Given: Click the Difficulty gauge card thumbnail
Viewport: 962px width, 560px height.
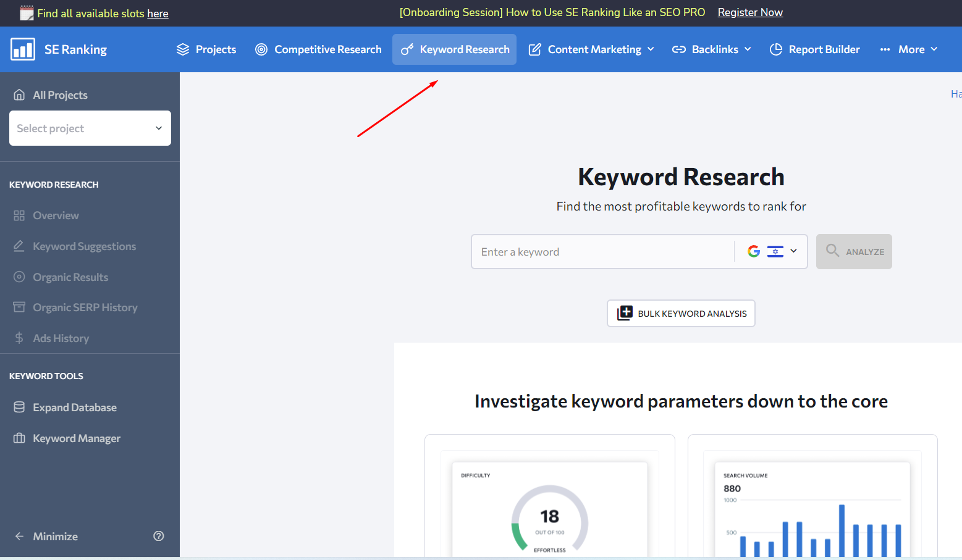Looking at the screenshot, I should pos(550,509).
